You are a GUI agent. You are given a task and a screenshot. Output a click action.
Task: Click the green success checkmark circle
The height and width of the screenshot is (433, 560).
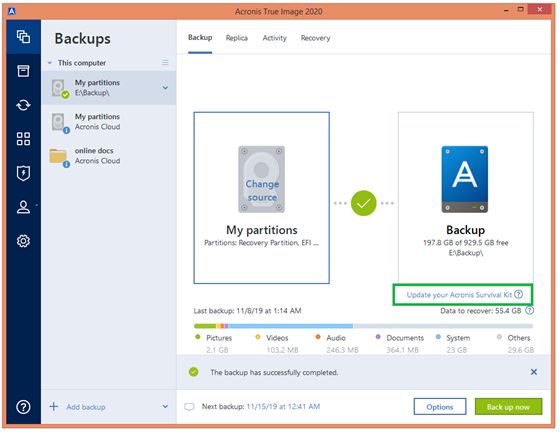tap(363, 203)
